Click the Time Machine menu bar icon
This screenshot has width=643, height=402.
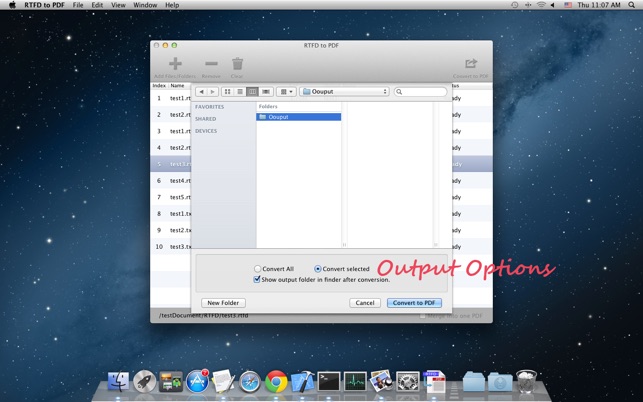515,5
